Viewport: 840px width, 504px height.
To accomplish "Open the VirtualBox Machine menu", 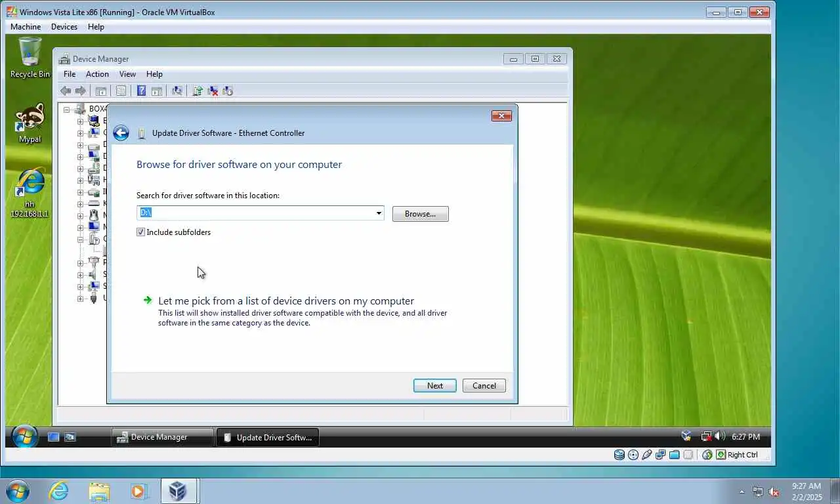I will [26, 27].
